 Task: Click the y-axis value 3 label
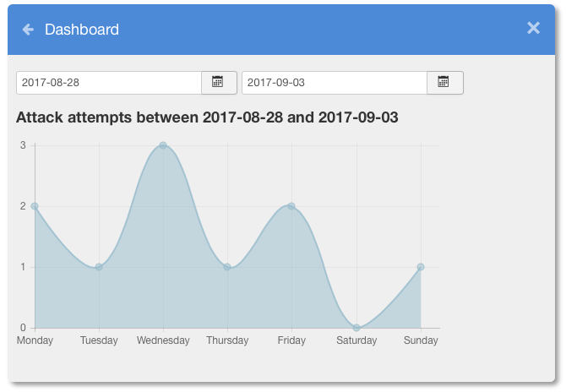(x=23, y=145)
